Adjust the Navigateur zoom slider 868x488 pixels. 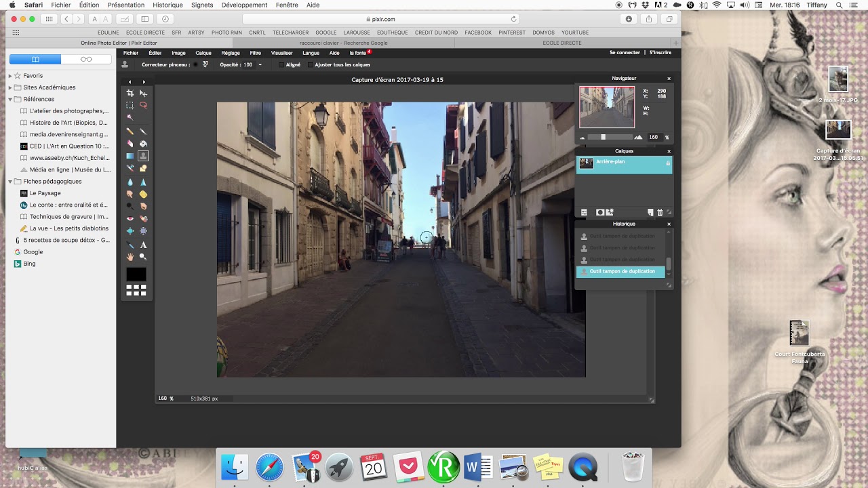coord(603,137)
